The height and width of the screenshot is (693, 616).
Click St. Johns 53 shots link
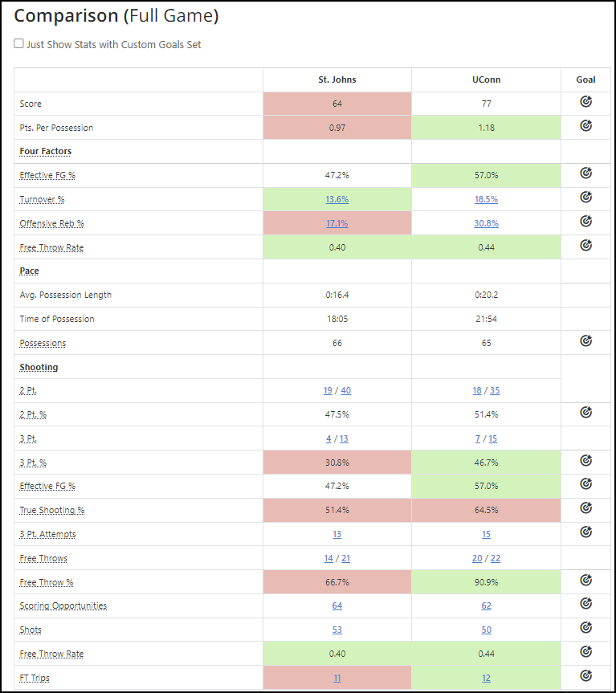click(x=337, y=630)
